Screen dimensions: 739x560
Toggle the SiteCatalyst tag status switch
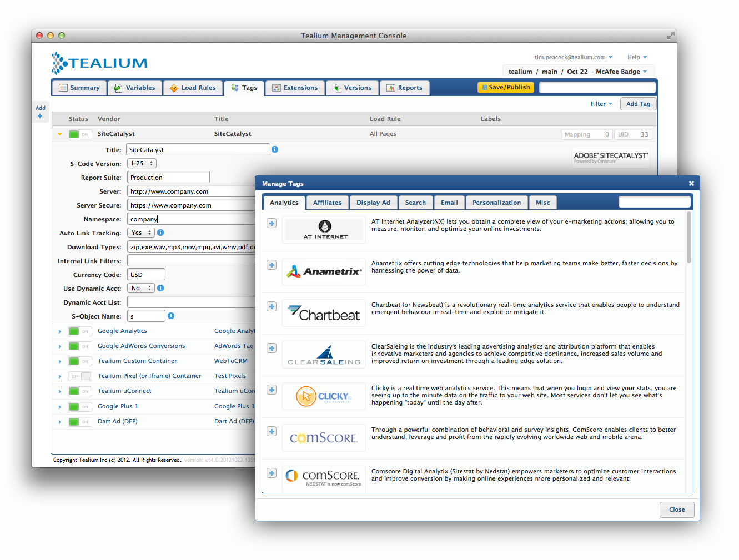click(79, 134)
